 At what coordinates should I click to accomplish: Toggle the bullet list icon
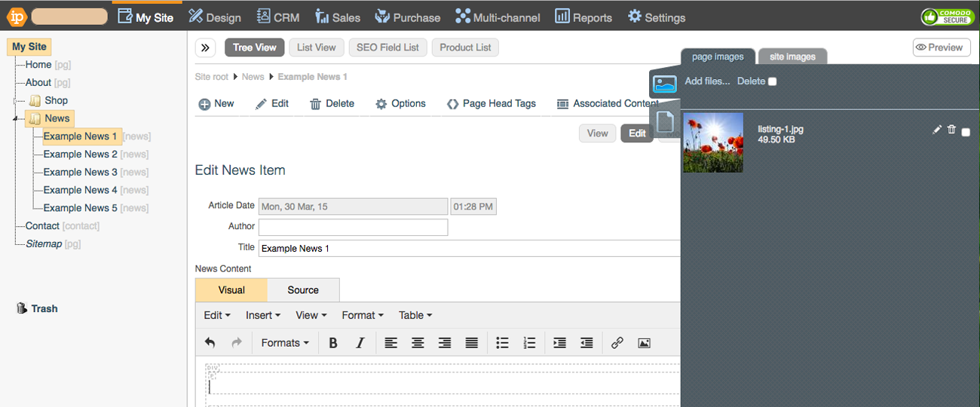(502, 343)
